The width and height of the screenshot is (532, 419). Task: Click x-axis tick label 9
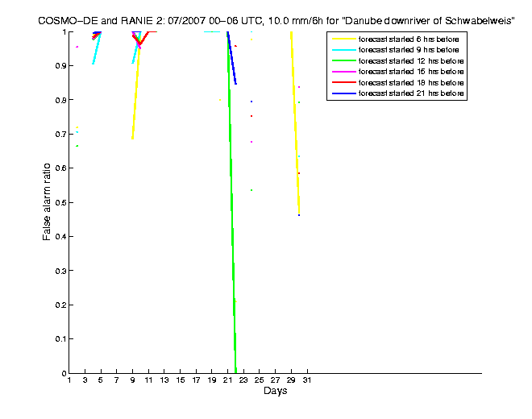[x=132, y=380]
